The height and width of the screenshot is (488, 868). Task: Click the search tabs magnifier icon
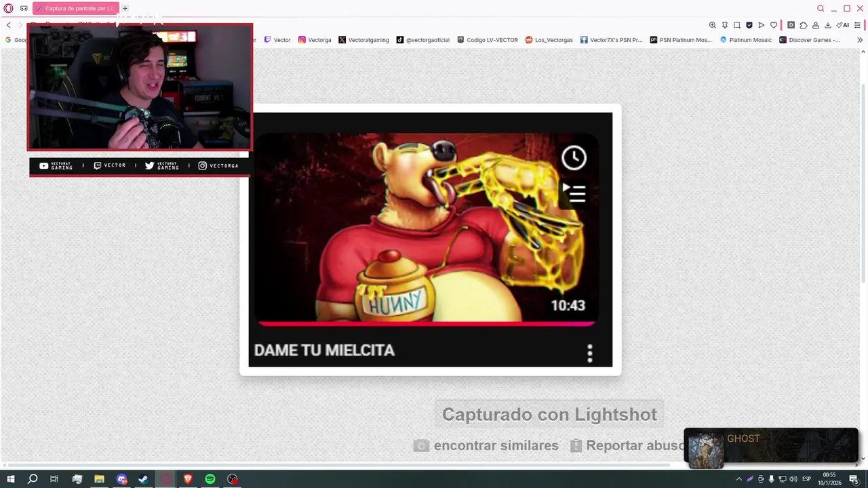[821, 8]
